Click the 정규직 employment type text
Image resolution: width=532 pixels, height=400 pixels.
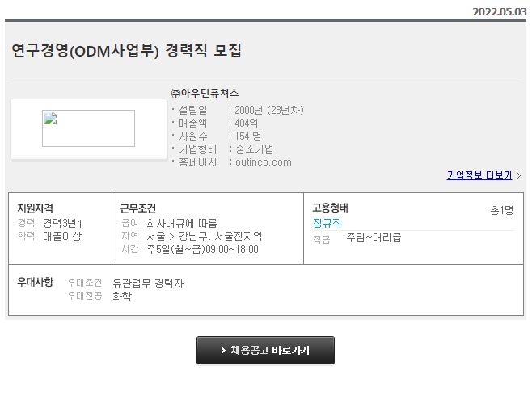click(x=327, y=222)
